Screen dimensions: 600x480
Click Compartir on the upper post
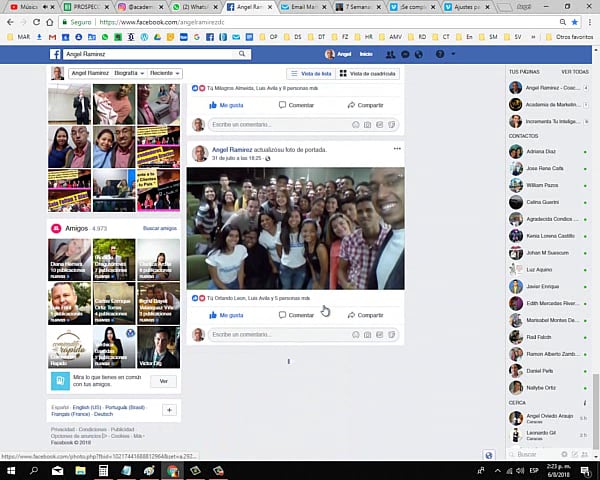click(x=365, y=105)
